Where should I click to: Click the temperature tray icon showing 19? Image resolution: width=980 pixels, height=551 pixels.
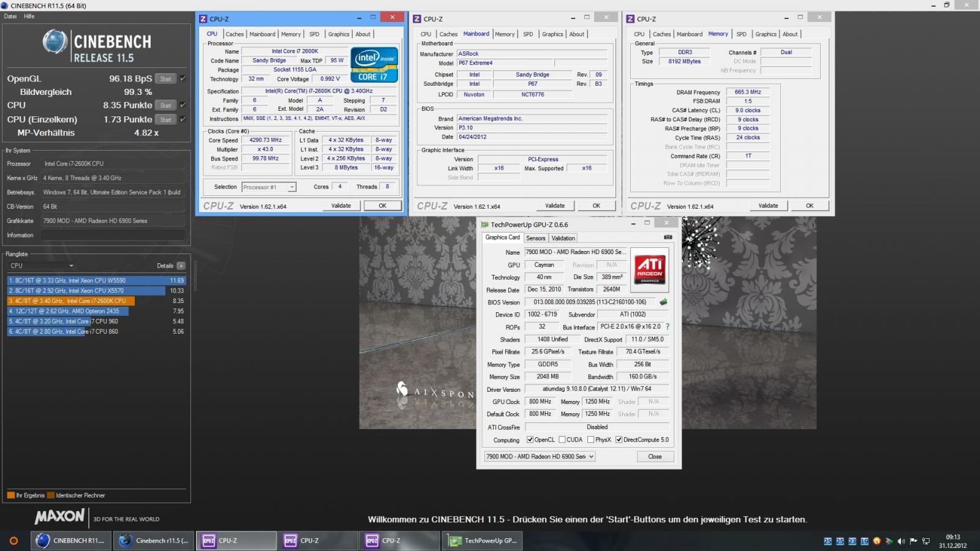click(864, 541)
